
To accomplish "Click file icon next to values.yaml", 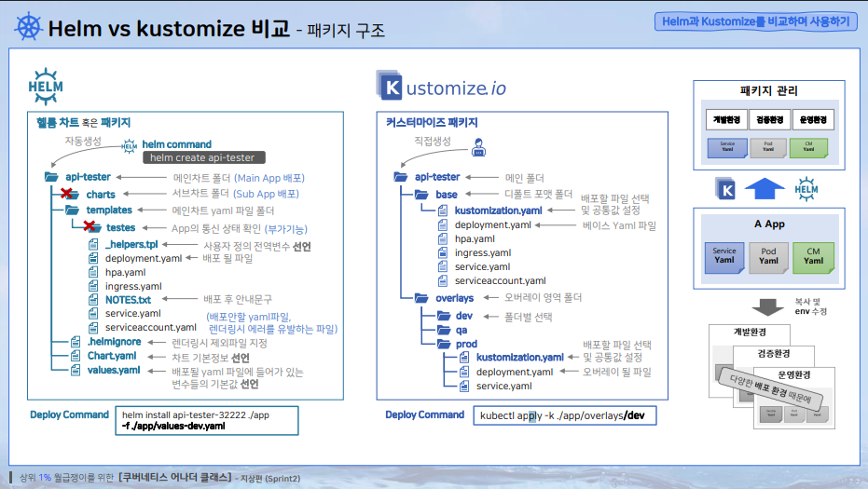I will point(76,370).
